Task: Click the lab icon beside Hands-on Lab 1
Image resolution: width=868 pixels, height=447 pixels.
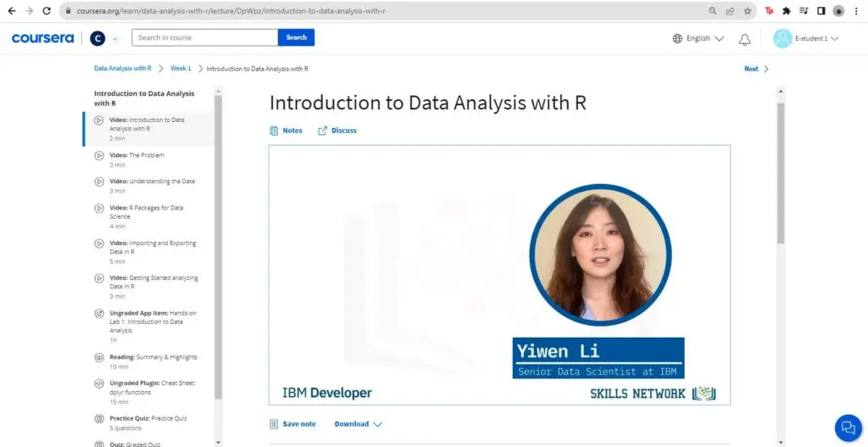Action: [x=99, y=314]
